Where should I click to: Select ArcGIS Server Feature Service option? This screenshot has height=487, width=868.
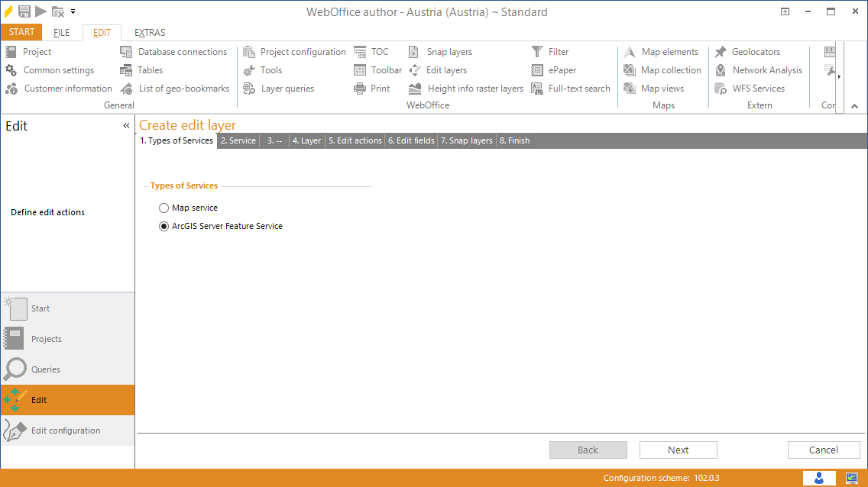(x=164, y=226)
